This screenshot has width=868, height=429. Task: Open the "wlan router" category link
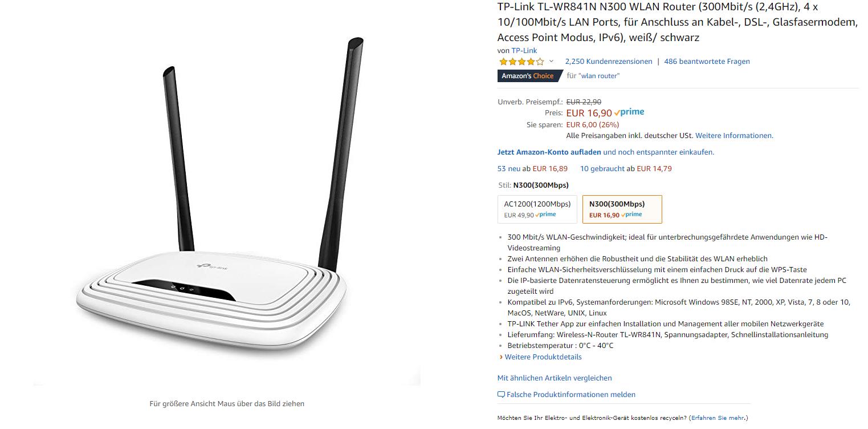[598, 76]
